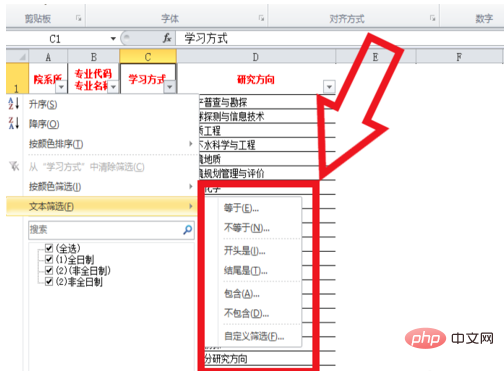Choose 自定义筛选(F)... in submenu
504x371 pixels.
click(254, 336)
